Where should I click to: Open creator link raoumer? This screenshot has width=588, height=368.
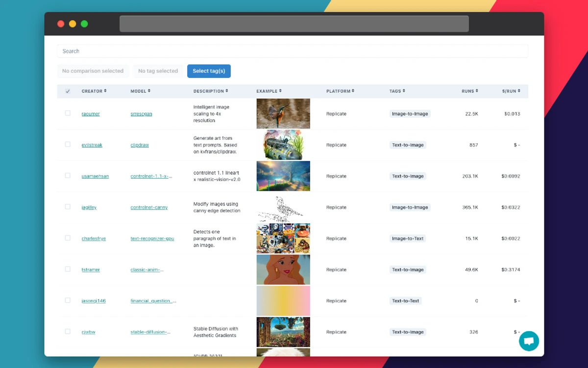coord(91,114)
